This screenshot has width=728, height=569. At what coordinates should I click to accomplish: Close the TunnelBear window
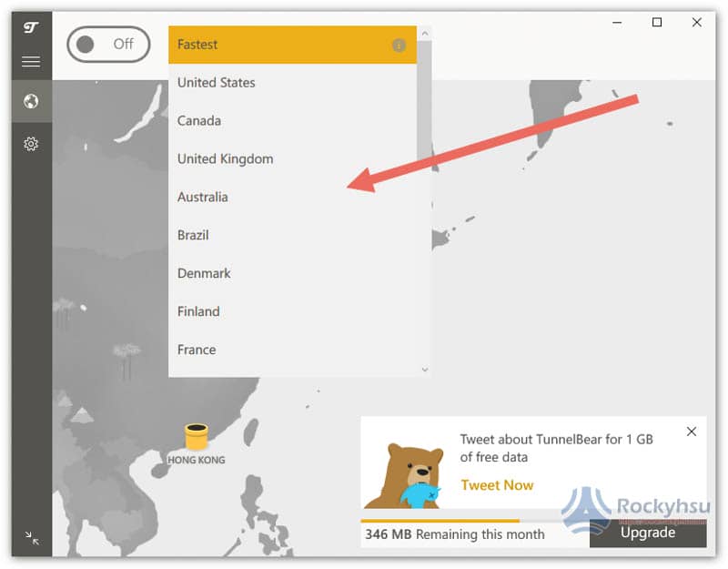click(696, 22)
